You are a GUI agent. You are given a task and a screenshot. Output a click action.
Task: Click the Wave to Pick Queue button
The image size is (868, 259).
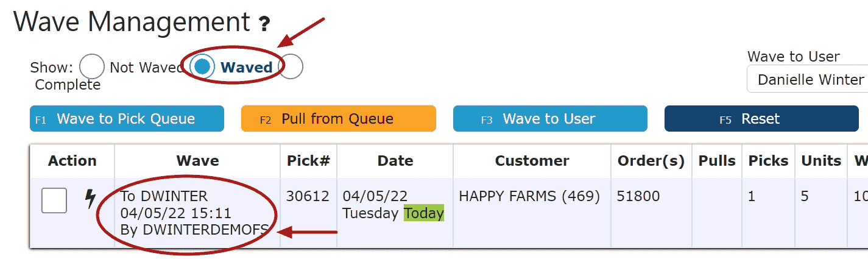tap(127, 119)
